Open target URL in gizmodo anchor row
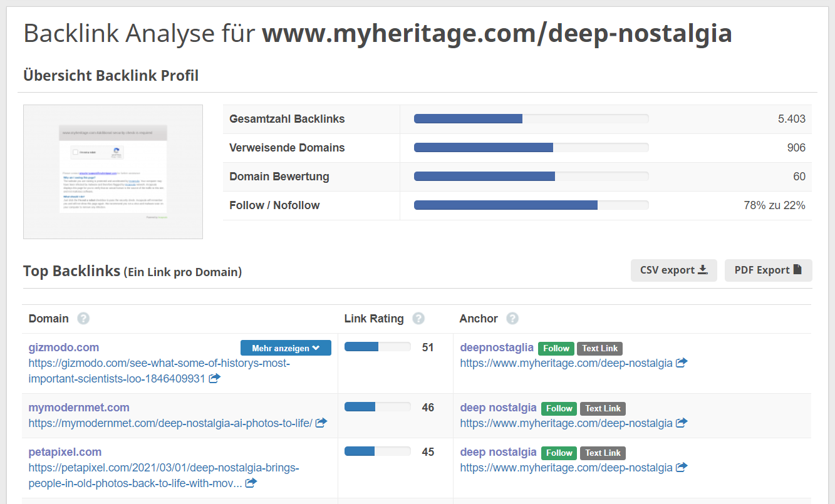The height and width of the screenshot is (504, 835). 566,363
